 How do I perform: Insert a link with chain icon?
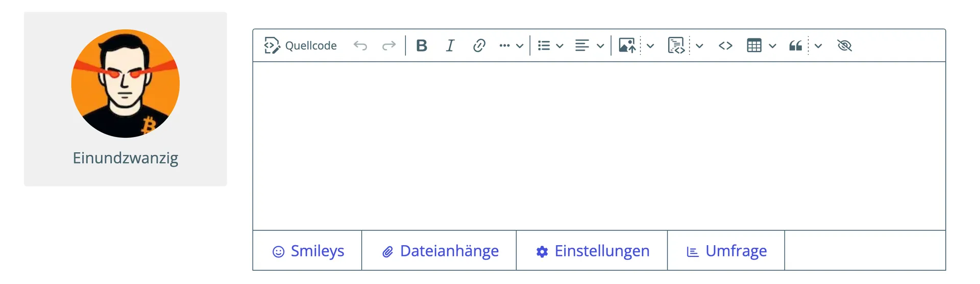(479, 46)
